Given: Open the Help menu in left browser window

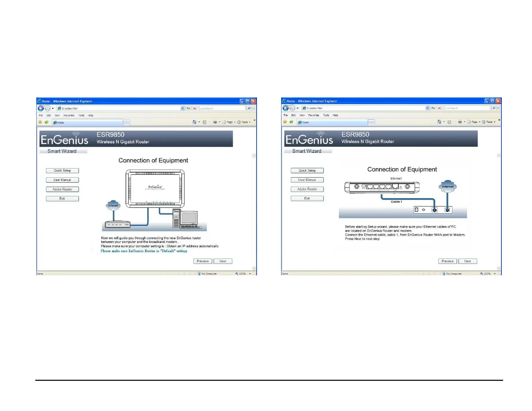Looking at the screenshot, I should (x=91, y=116).
